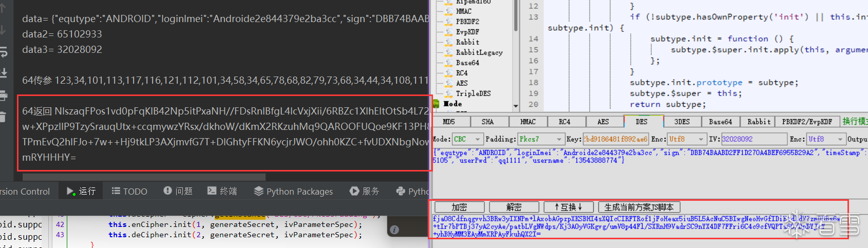Open the Padding dropdown showing Pkcs7
Viewport: 868px width, 248px height.
[541, 139]
